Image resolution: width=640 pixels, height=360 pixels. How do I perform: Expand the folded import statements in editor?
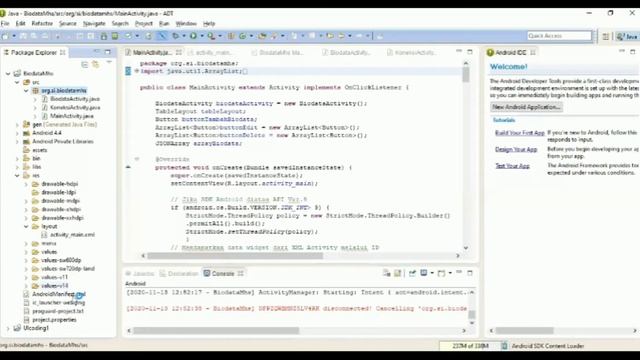click(x=137, y=71)
